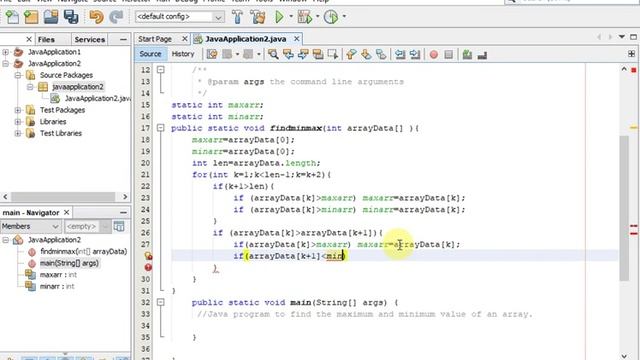
Task: Expand the Test Libraries node
Action: point(18,133)
